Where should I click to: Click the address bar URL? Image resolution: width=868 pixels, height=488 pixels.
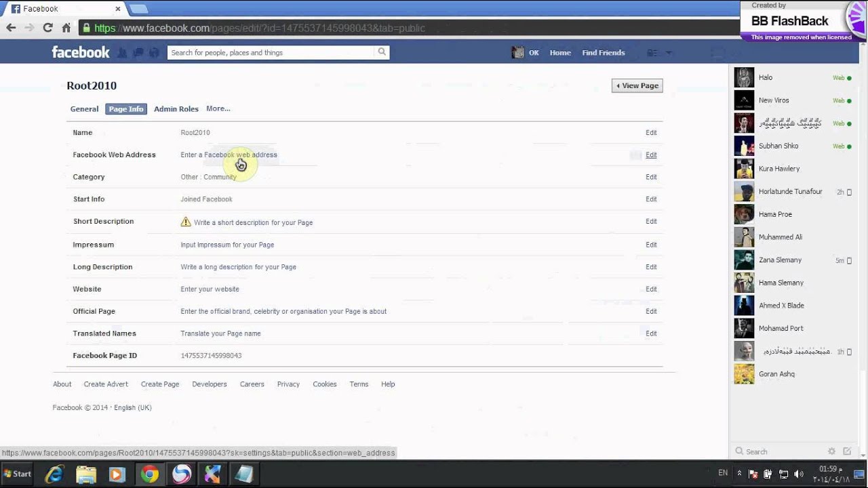[260, 28]
